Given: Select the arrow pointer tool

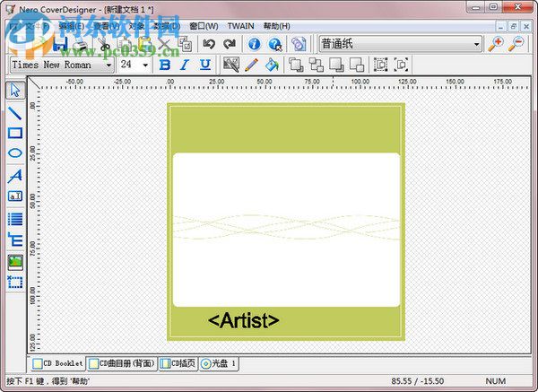Looking at the screenshot, I should [x=15, y=91].
